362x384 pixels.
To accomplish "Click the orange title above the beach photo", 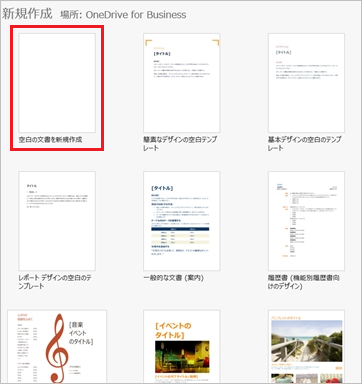I will coord(286,318).
